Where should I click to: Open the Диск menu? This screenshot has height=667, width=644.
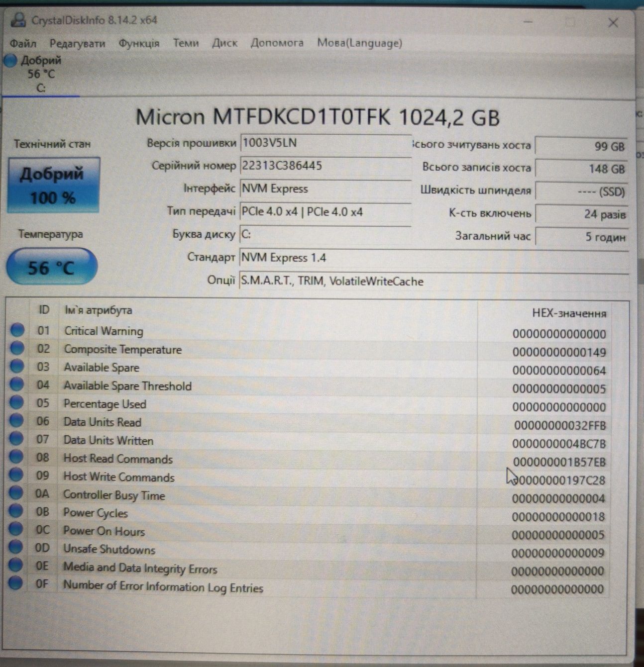224,43
